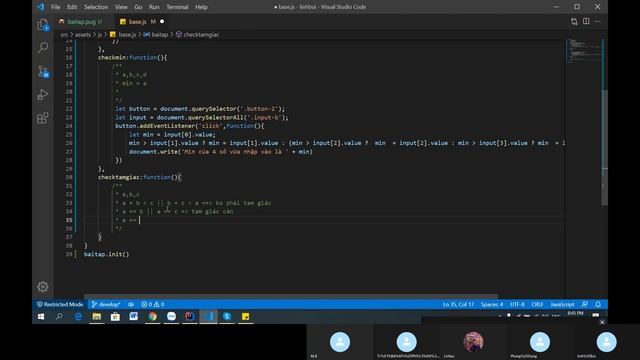This screenshot has width=640, height=360.
Task: Click the base.js breadcrumb segment
Action: (x=127, y=35)
